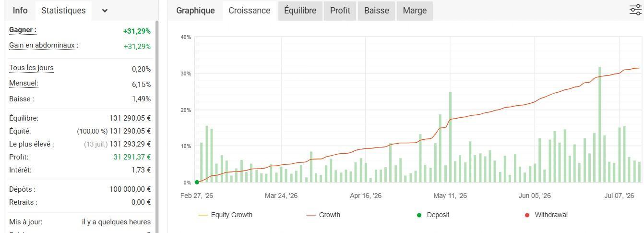The height and width of the screenshot is (233, 644).
Task: Click the statistics panel vertical scrollbar
Action: [157, 125]
